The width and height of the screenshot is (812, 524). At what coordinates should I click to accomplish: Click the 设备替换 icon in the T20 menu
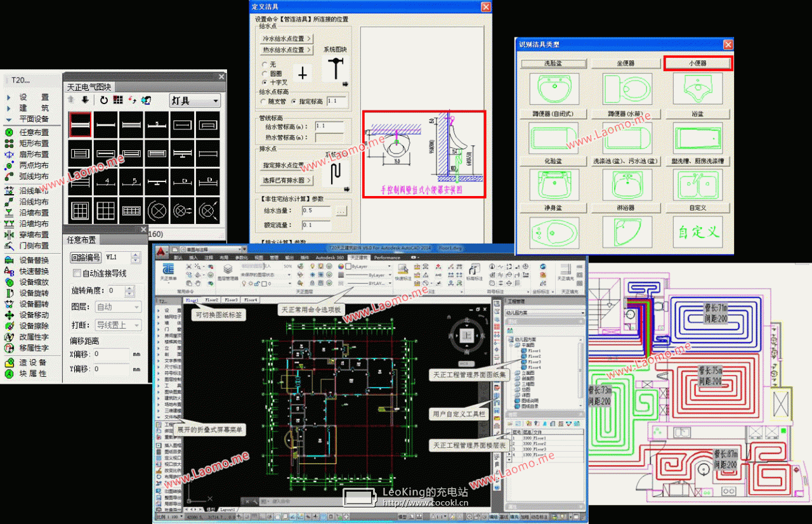(x=9, y=260)
